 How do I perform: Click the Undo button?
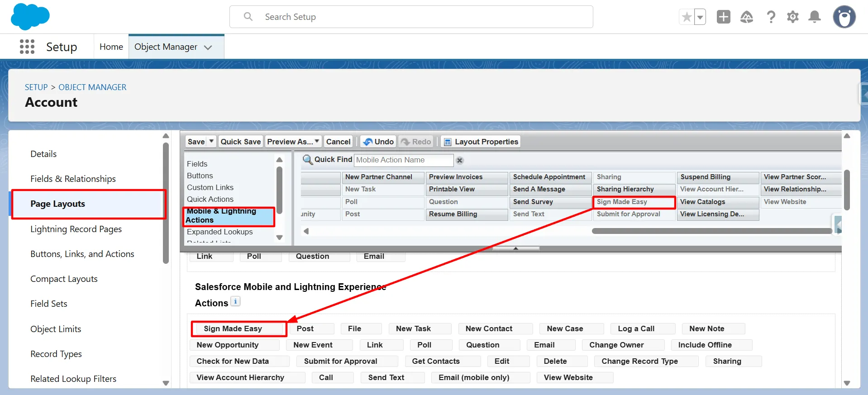pos(378,142)
